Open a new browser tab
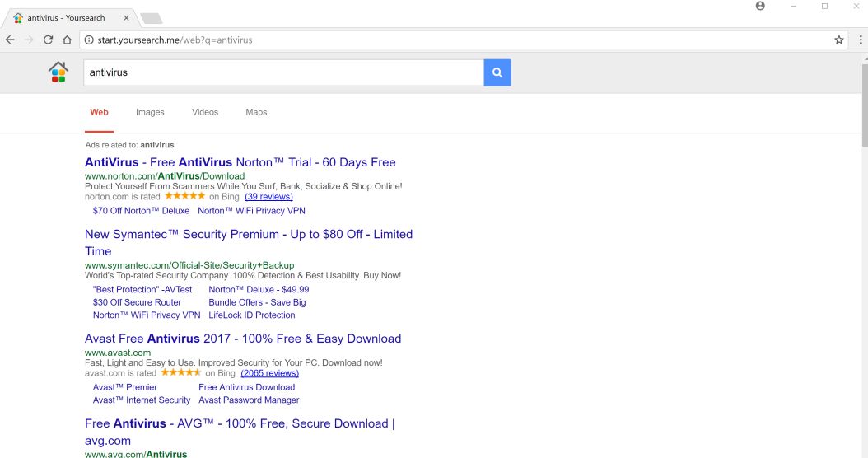Viewport: 868px width, 458px height. [151, 18]
